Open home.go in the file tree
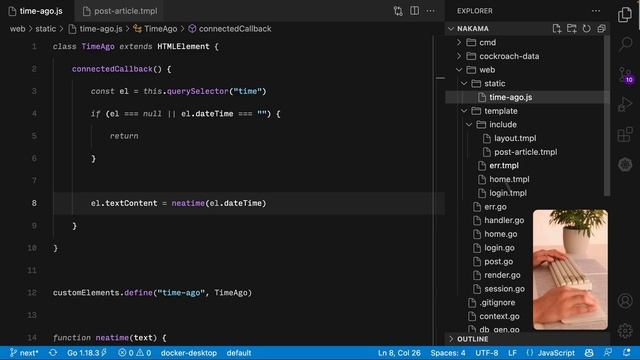The image size is (640, 360). point(500,234)
